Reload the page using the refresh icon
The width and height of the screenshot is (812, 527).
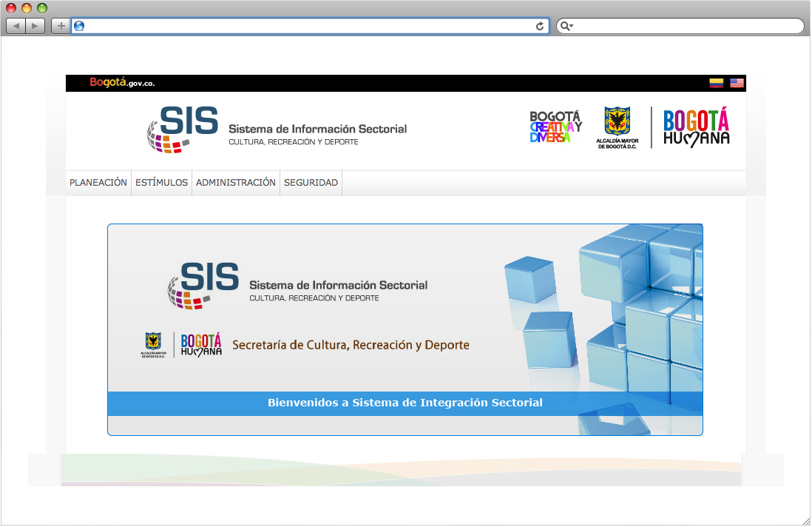(540, 26)
